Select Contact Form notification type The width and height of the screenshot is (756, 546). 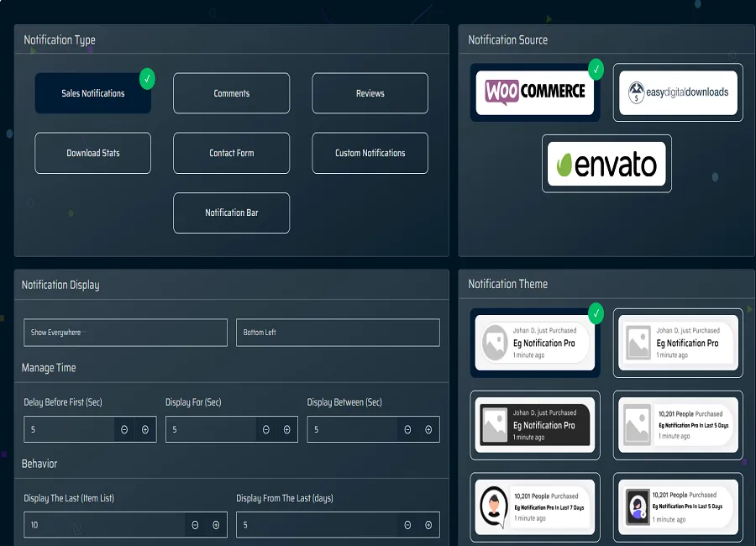232,153
